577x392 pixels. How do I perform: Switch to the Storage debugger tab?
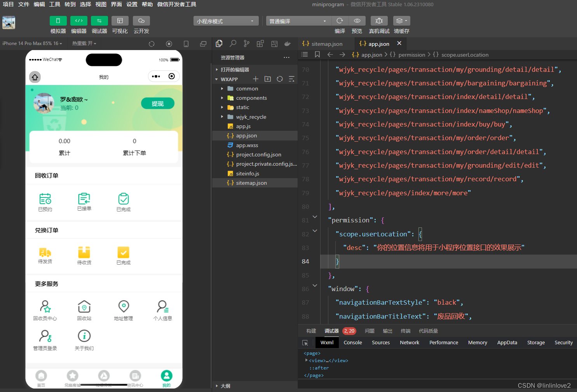(x=536, y=343)
